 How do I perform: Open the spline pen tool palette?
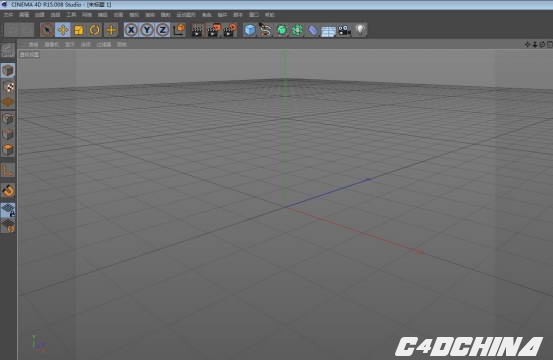(x=265, y=30)
